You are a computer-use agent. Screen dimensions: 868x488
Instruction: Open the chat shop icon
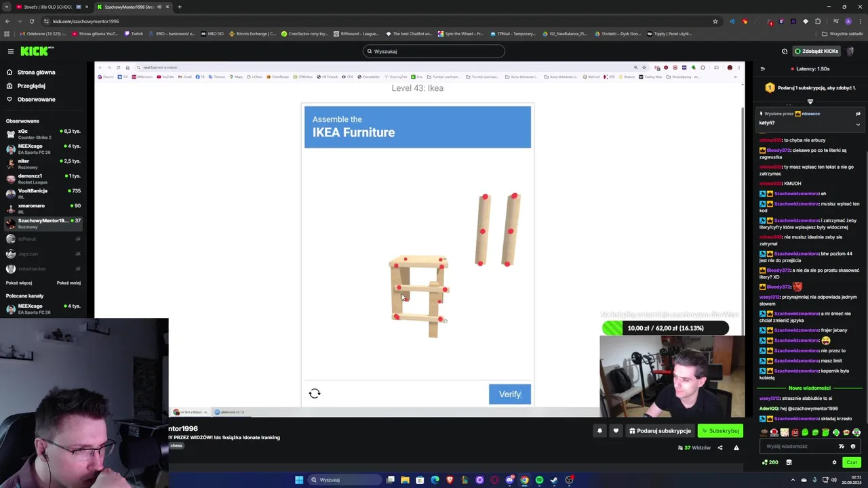click(x=789, y=462)
